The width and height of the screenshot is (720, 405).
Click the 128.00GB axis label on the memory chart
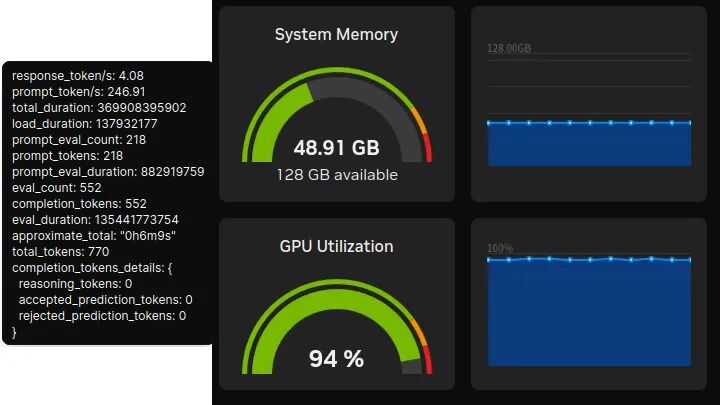509,48
